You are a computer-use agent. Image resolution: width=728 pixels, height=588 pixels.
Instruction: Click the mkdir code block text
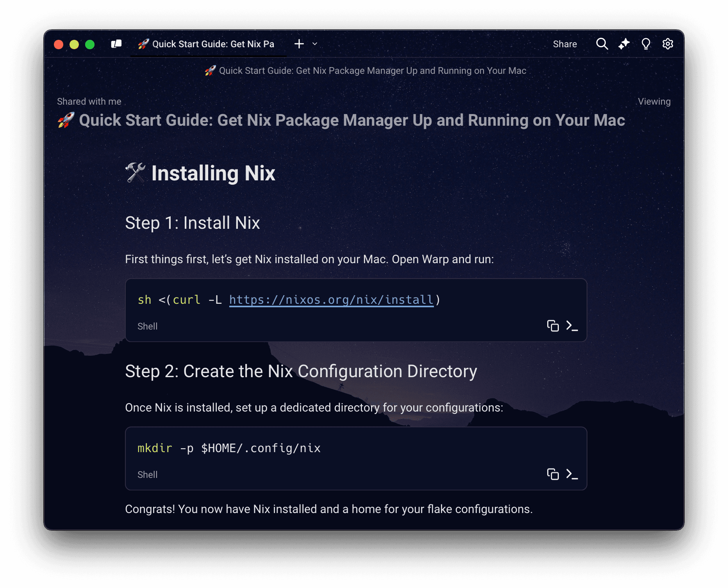(229, 448)
